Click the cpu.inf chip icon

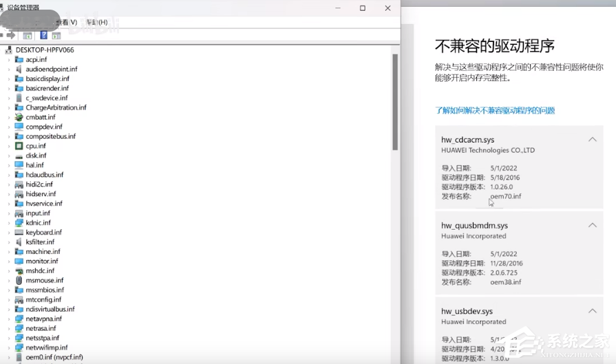coord(19,146)
